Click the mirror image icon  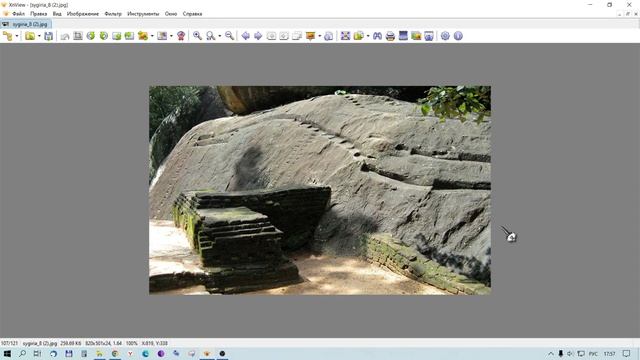pyautogui.click(x=129, y=36)
